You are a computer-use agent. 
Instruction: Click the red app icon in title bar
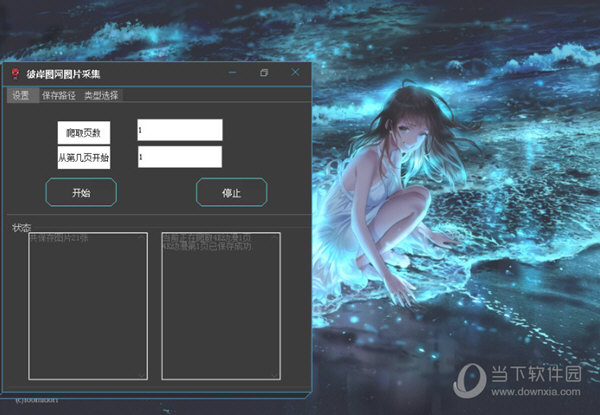15,73
